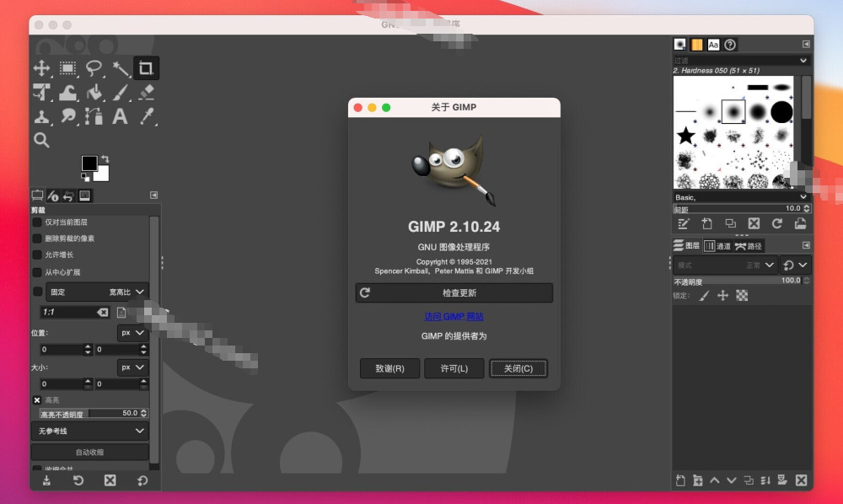
Task: Save tool preset icon at bottom left
Action: (x=46, y=480)
